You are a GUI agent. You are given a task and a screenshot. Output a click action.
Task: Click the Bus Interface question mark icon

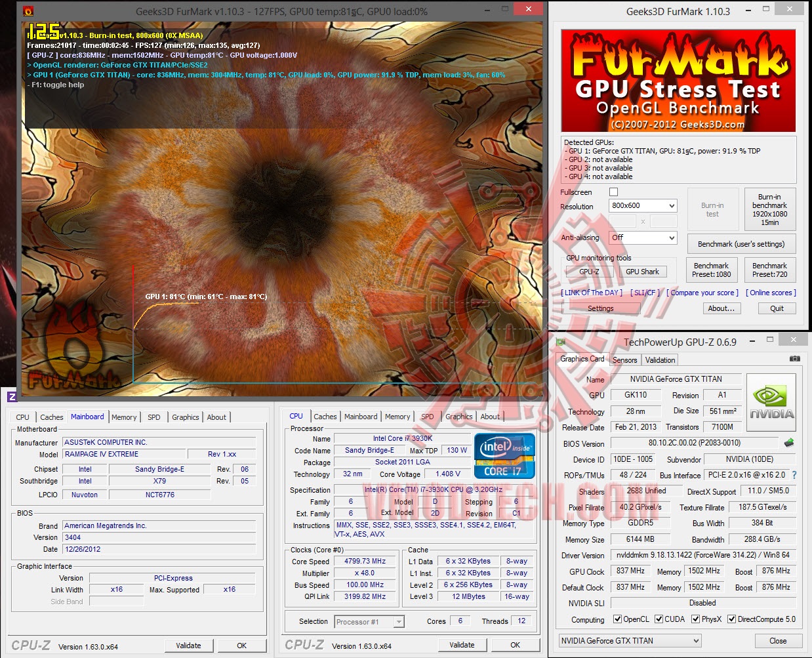pyautogui.click(x=794, y=475)
